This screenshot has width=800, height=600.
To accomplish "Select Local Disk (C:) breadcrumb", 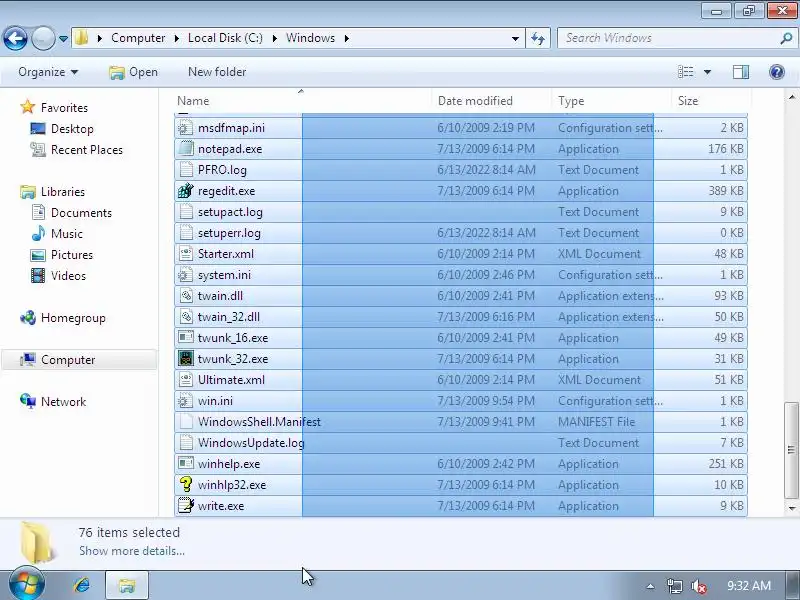I will pos(225,38).
